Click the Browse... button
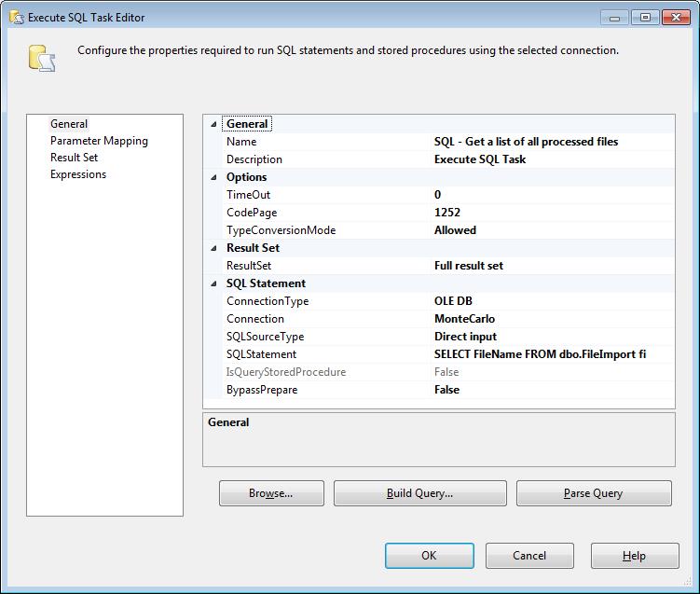This screenshot has height=594, width=700. [271, 493]
